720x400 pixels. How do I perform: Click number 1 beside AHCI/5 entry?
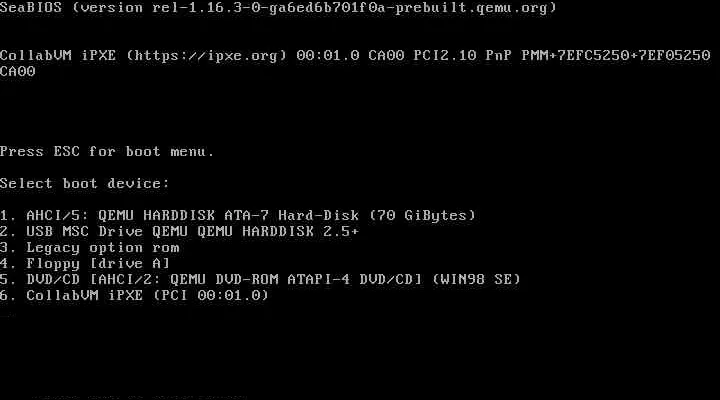tap(8, 215)
